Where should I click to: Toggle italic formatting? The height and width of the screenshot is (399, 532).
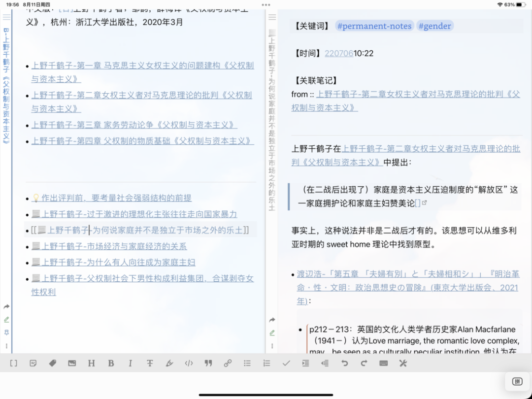(130, 364)
